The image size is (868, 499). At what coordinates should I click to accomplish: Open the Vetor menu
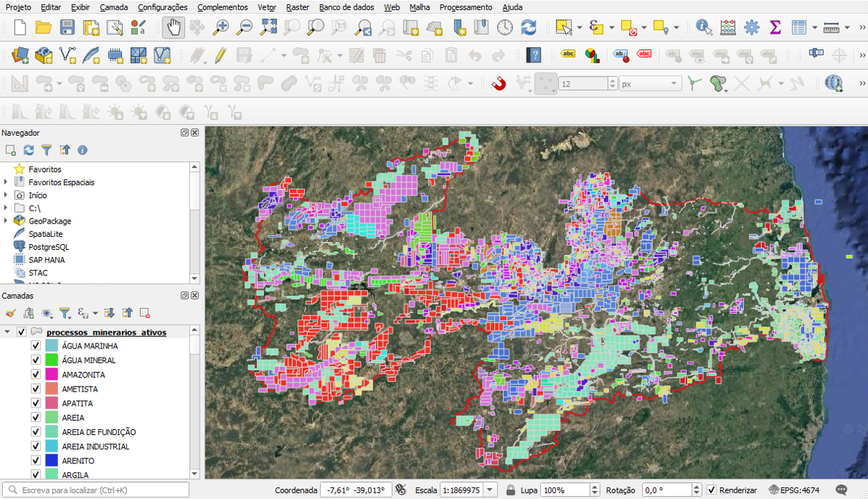click(266, 7)
